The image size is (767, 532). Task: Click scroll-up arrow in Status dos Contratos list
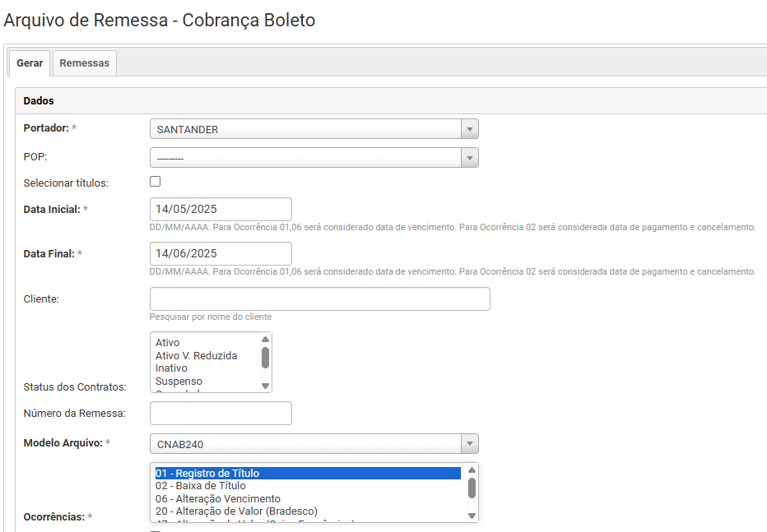[x=265, y=339]
